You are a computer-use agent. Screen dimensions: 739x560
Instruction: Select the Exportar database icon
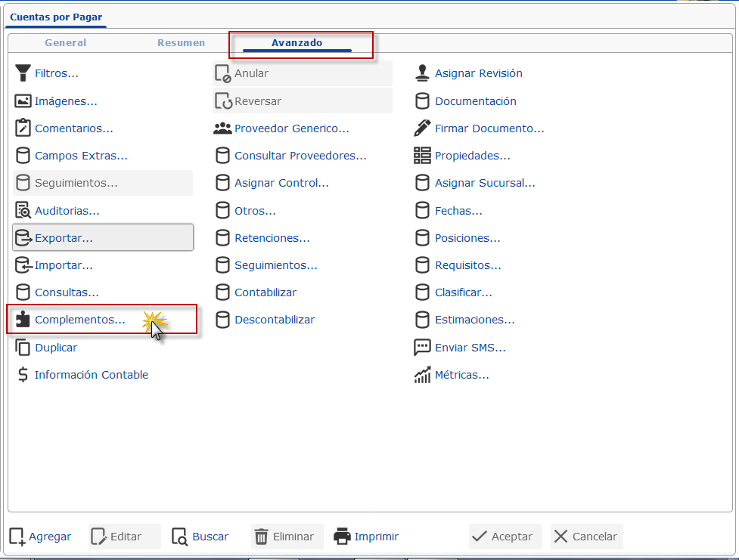(23, 238)
